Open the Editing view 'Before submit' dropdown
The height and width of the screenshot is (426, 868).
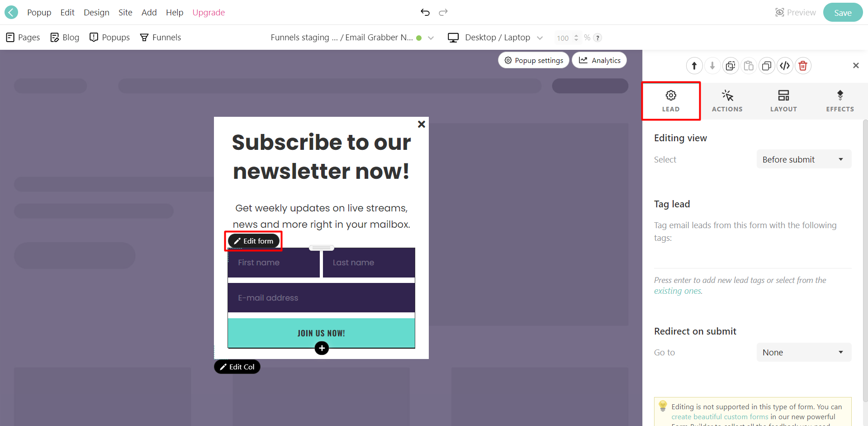[x=803, y=159]
